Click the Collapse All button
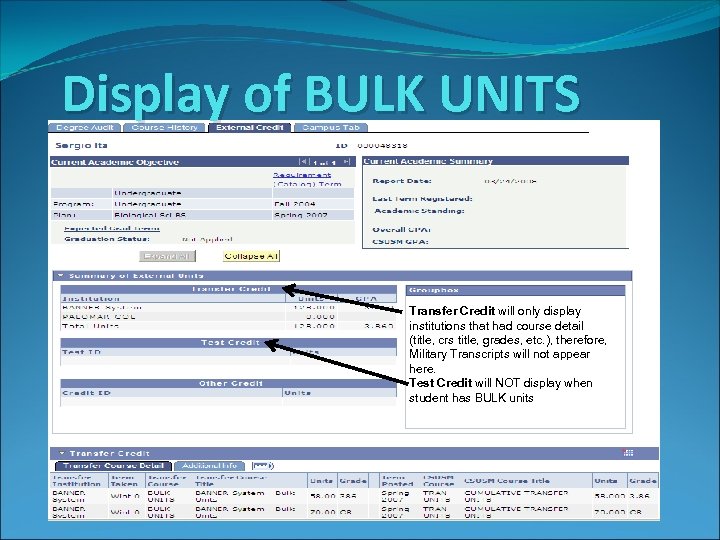The image size is (720, 540). click(251, 256)
